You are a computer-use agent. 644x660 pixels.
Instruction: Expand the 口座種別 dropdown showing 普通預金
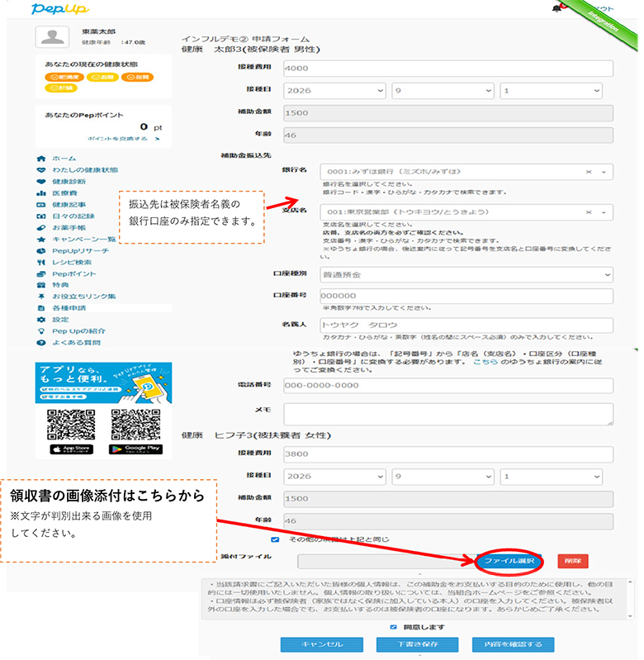466,275
